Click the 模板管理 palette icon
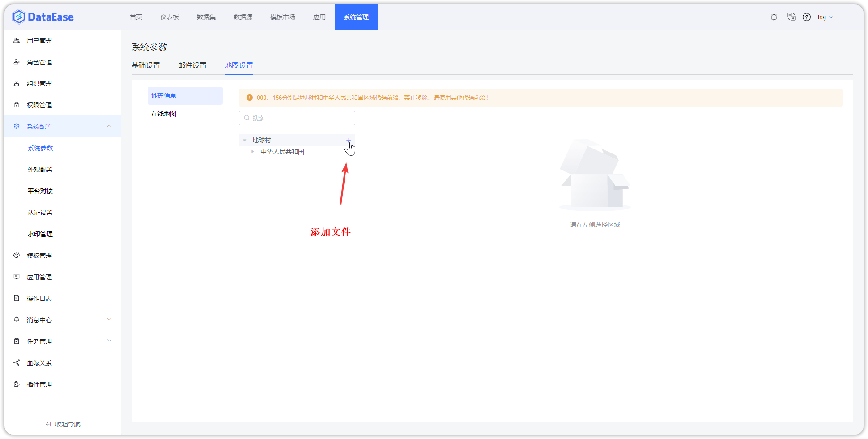This screenshot has width=868, height=439. [x=17, y=255]
